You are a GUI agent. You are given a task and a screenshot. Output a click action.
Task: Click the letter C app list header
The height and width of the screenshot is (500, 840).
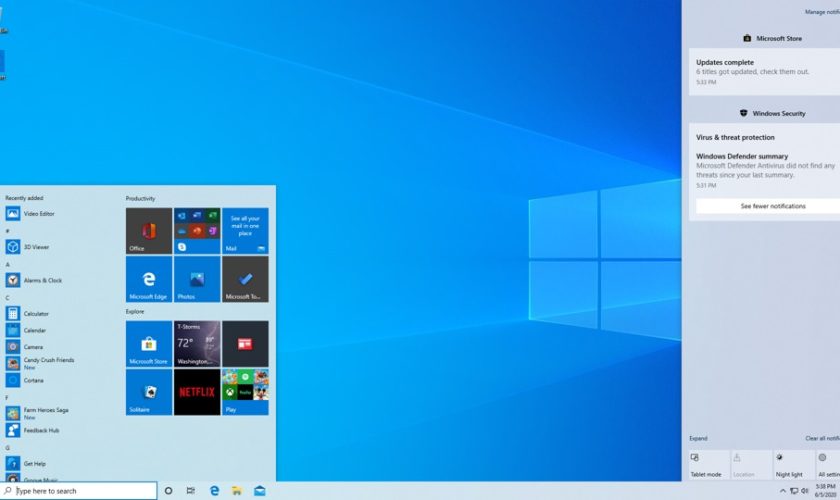(8, 297)
